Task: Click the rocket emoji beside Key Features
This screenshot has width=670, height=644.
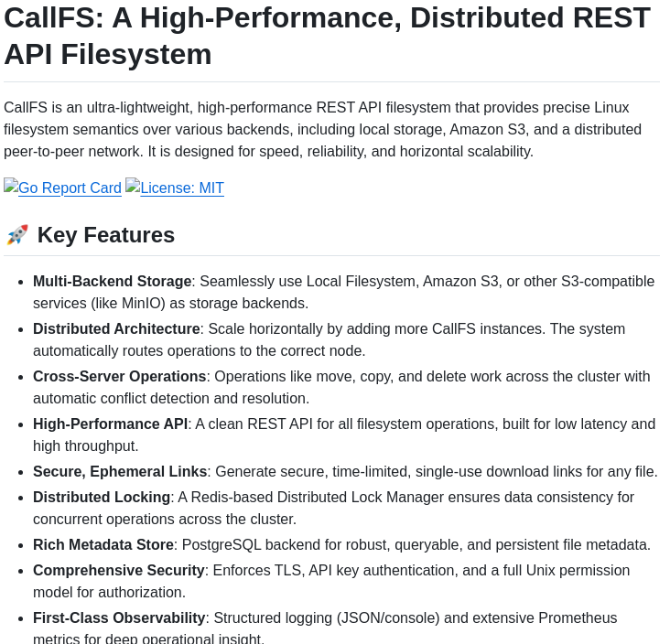Action: point(17,235)
